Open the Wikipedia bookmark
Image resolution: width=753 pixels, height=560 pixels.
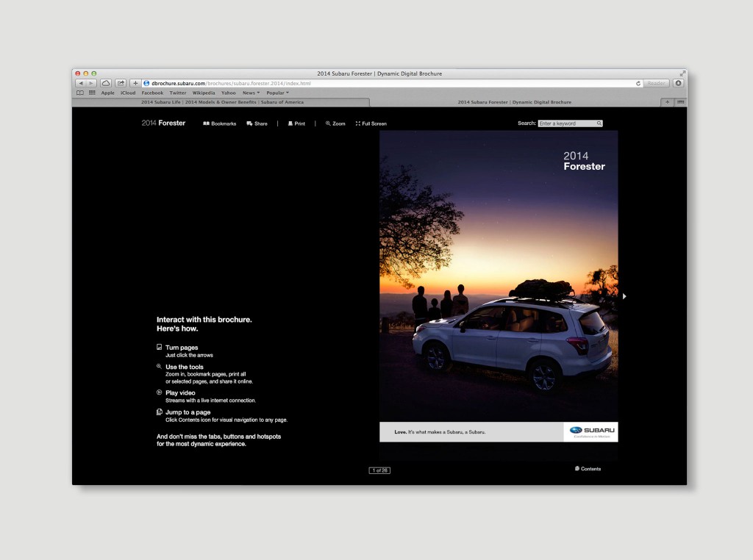click(204, 93)
